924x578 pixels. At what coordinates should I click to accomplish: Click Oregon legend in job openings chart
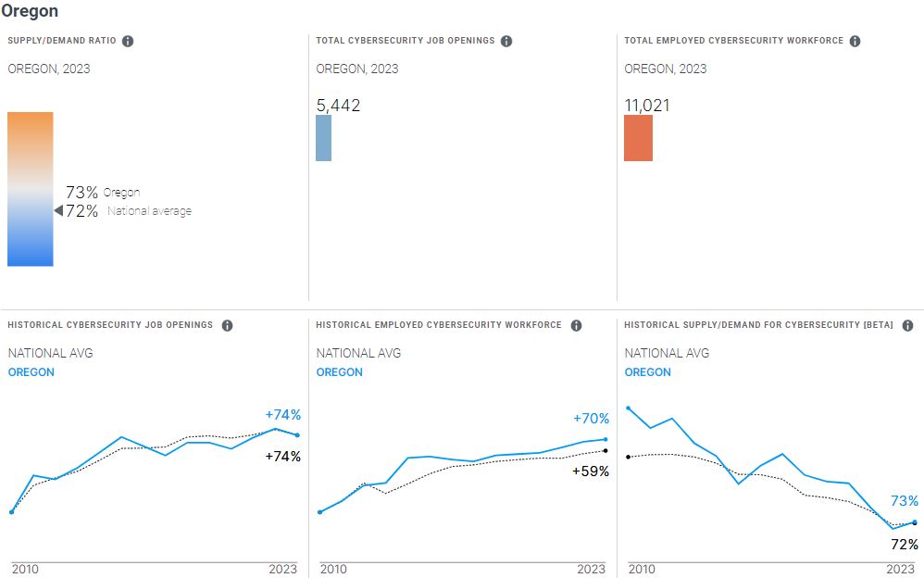pyautogui.click(x=31, y=372)
